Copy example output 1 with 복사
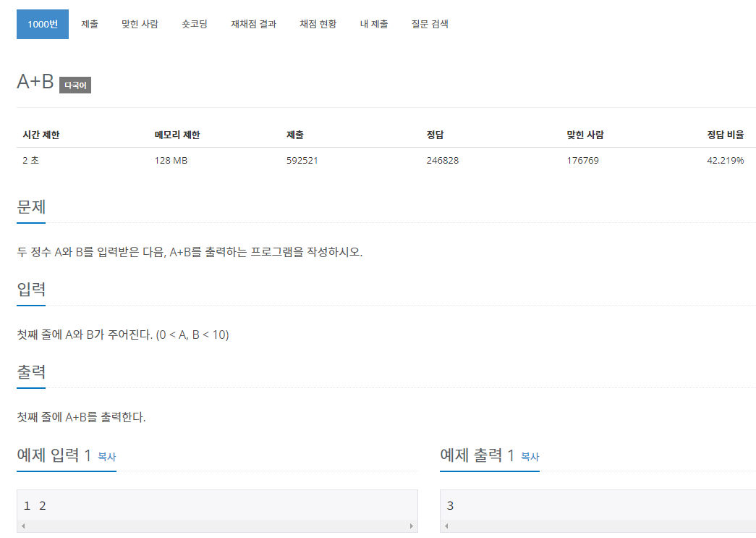 click(530, 457)
